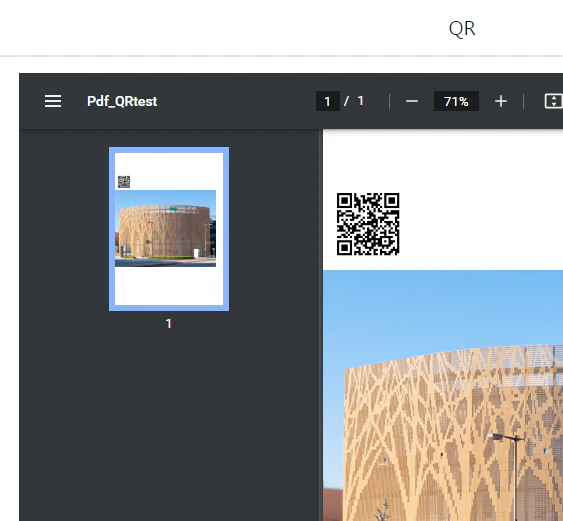Zoom in with the plus icon
Screen dimensions: 563x521
[501, 101]
